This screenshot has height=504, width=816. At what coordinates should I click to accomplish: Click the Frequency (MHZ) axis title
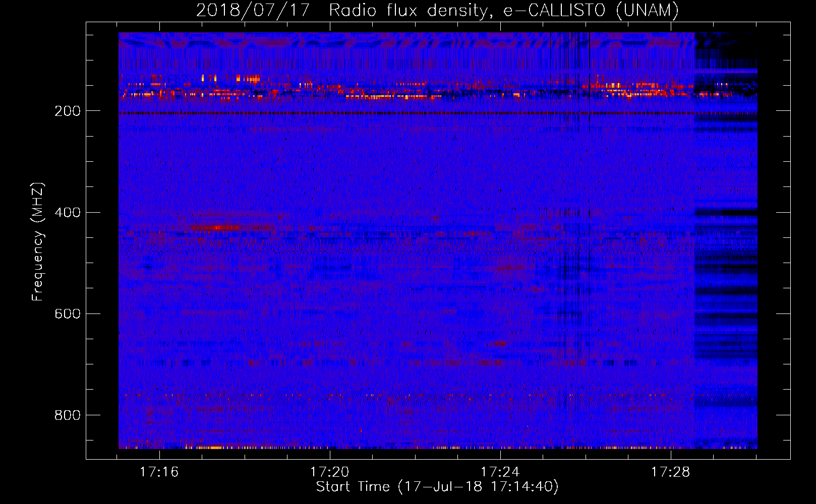click(38, 241)
